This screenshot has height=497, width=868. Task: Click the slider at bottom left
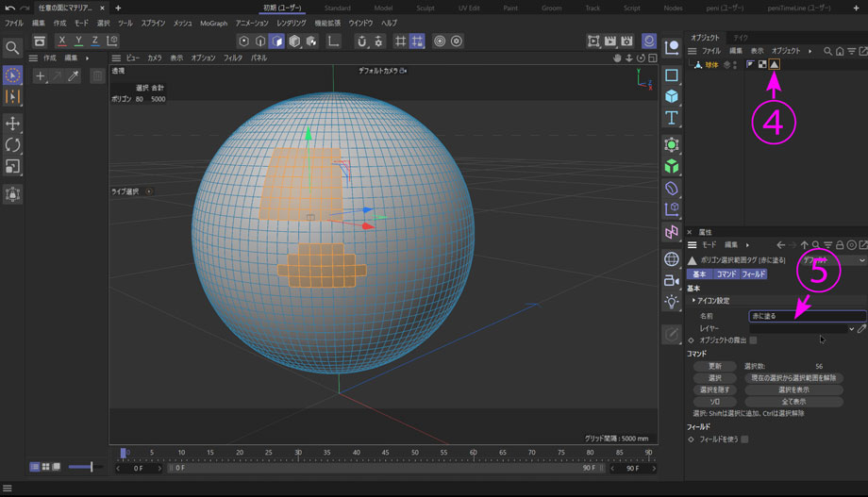[x=83, y=467]
